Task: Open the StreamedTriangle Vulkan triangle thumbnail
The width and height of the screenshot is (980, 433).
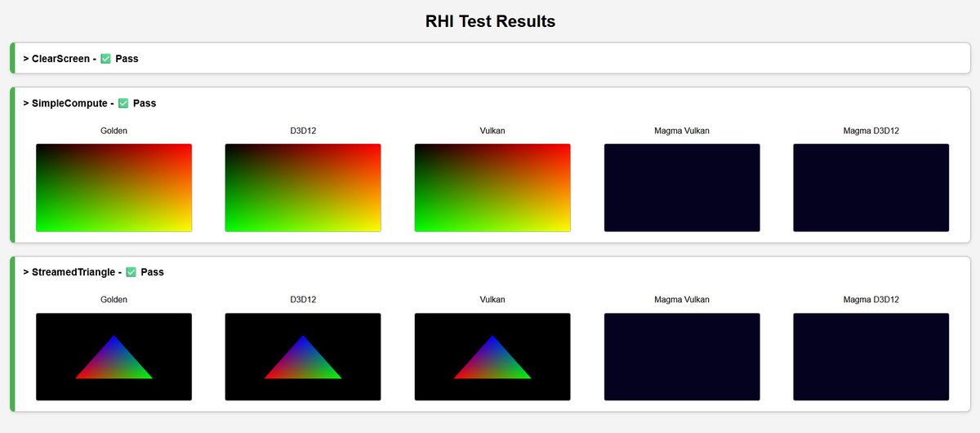Action: point(492,357)
